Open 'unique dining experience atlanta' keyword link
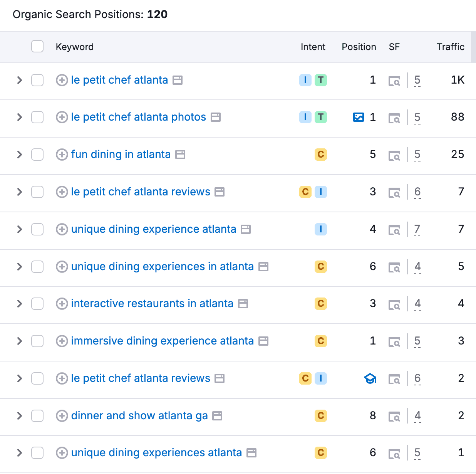 (154, 229)
